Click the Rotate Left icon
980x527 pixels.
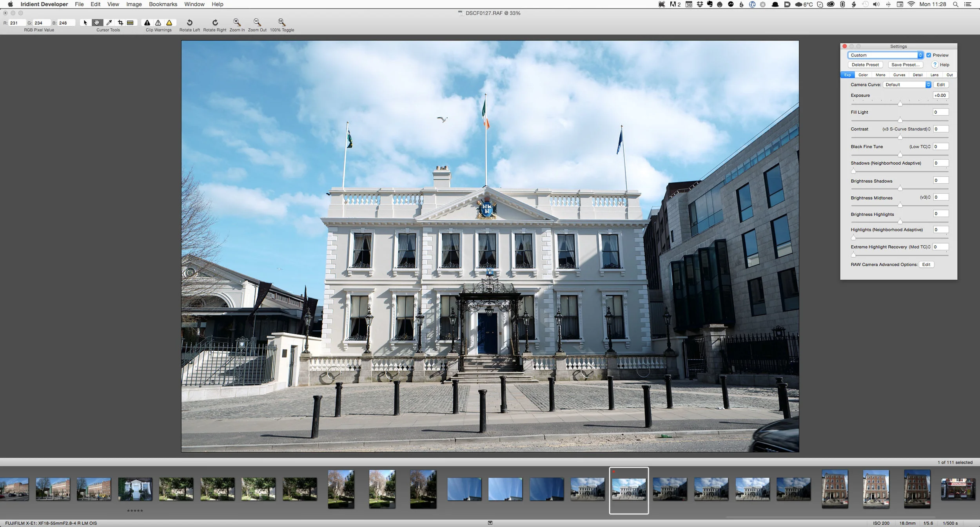pyautogui.click(x=190, y=23)
